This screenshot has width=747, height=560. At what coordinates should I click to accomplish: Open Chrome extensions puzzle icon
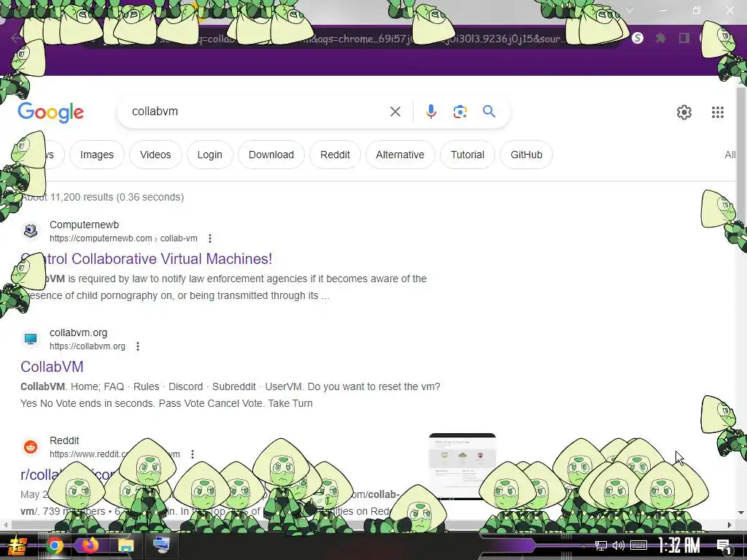tap(660, 38)
